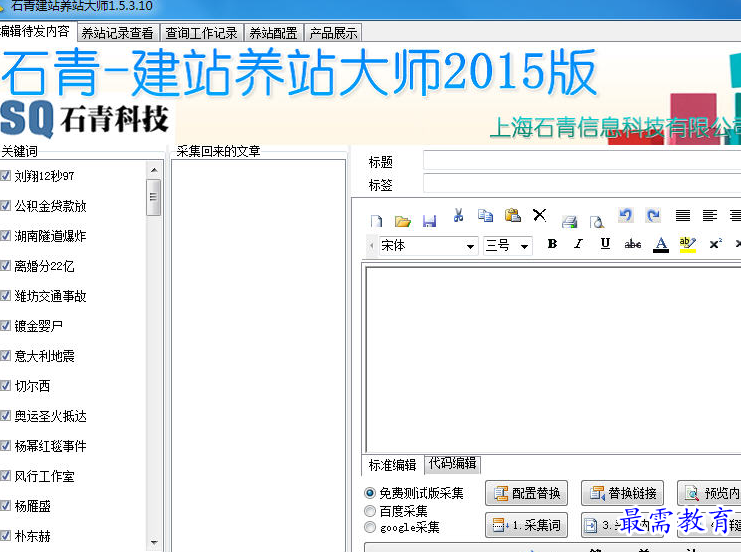Viewport: 741px width, 552px height.
Task: Select 免费测试版采集 radio option
Action: point(370,493)
